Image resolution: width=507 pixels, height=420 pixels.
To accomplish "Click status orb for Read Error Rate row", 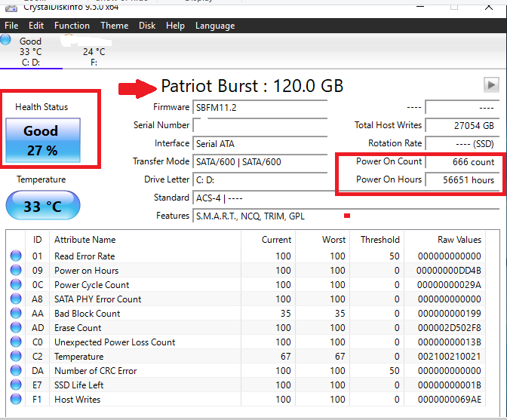I will coord(16,256).
